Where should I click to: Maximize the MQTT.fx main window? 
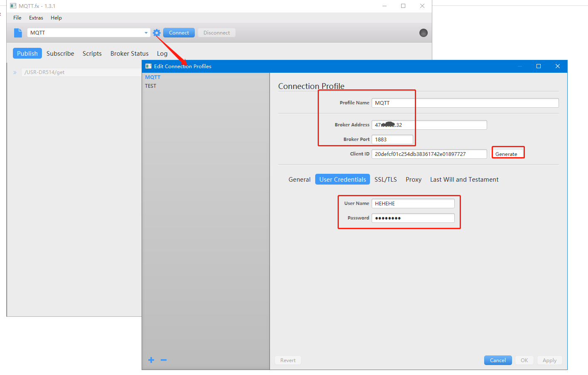403,6
